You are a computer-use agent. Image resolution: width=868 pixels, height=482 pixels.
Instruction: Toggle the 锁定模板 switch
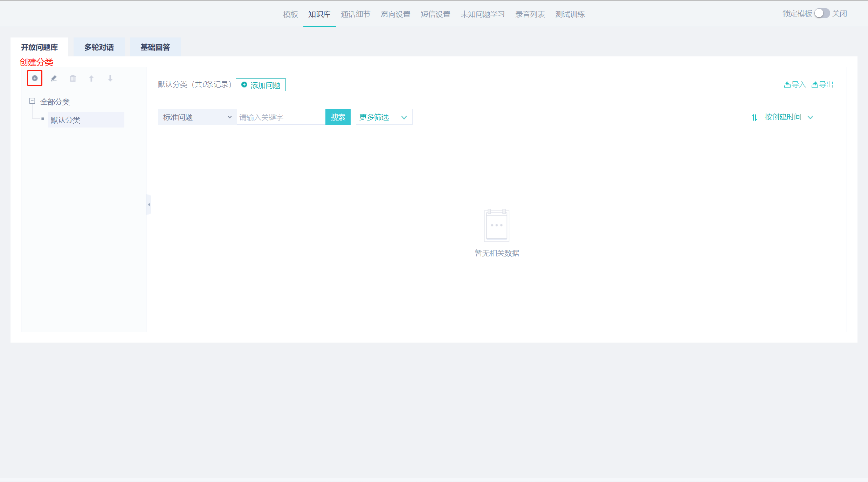point(822,13)
